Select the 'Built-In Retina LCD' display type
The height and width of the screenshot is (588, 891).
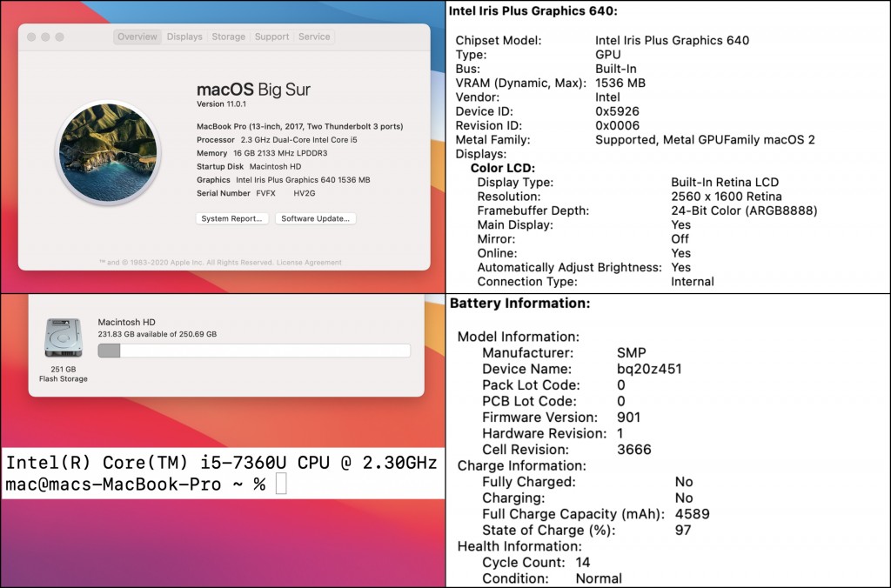coord(725,183)
